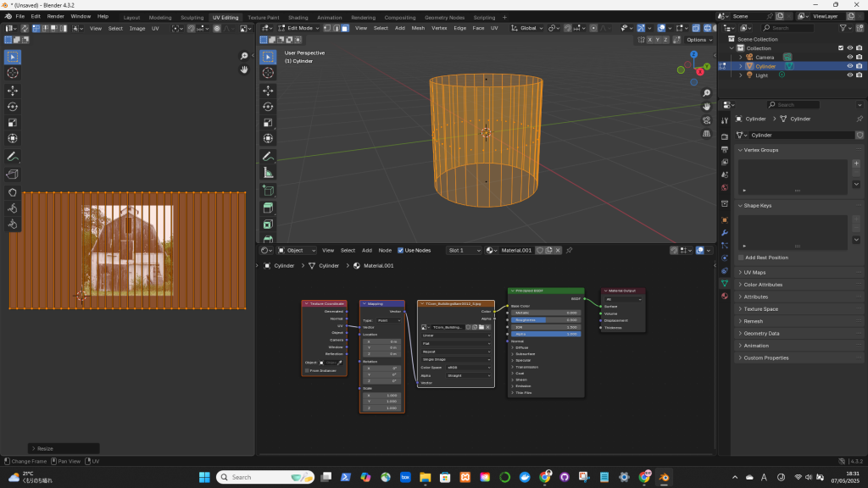Enable the Add Rest Position checkbox
Viewport: 868px width, 488px height.
(x=740, y=258)
